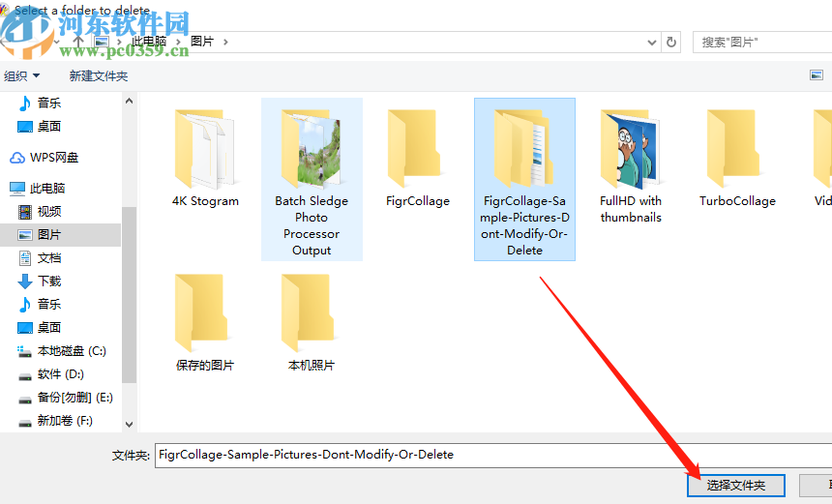Screen dimensions: 832x504
Task: Click in the 搜索"图片" search box
Action: click(762, 42)
